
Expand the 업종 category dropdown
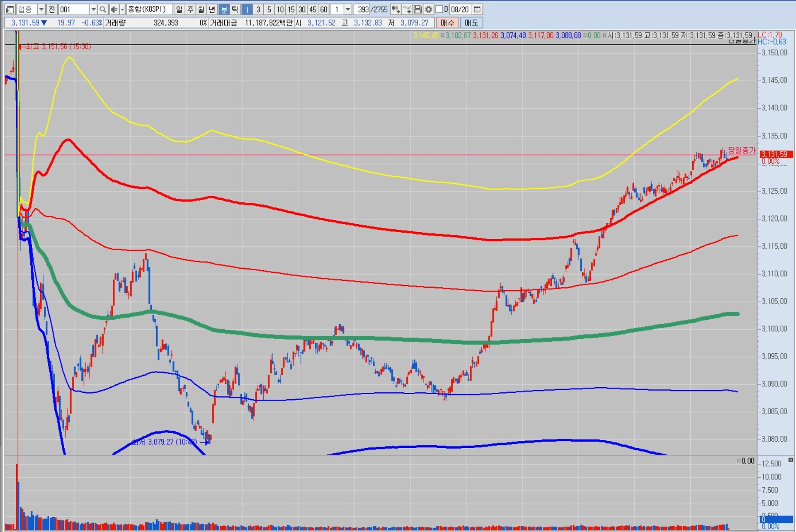41,9
